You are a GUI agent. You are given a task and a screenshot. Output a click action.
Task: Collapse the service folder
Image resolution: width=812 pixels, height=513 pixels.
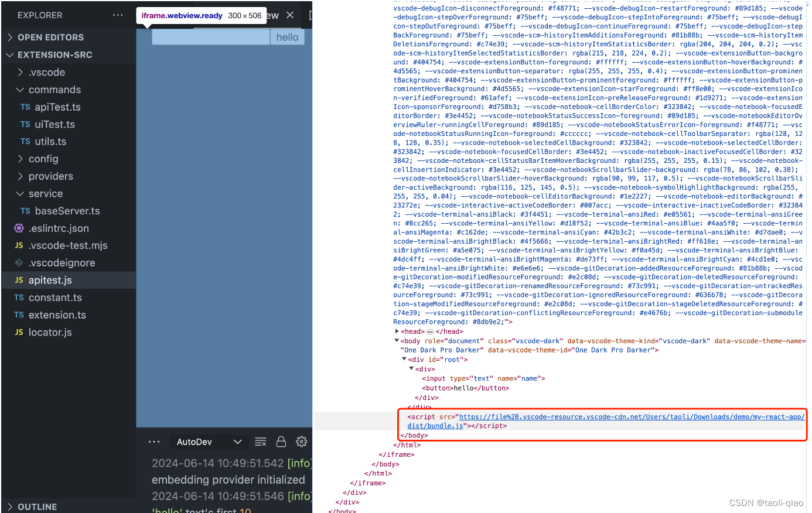coord(69,194)
